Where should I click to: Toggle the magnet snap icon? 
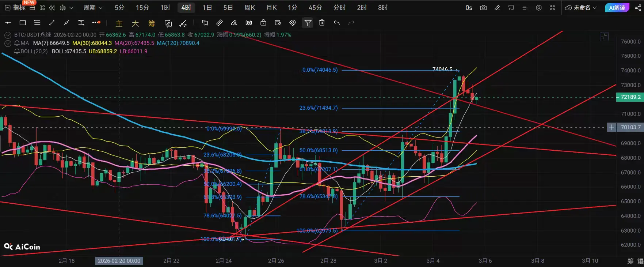pyautogui.click(x=293, y=23)
